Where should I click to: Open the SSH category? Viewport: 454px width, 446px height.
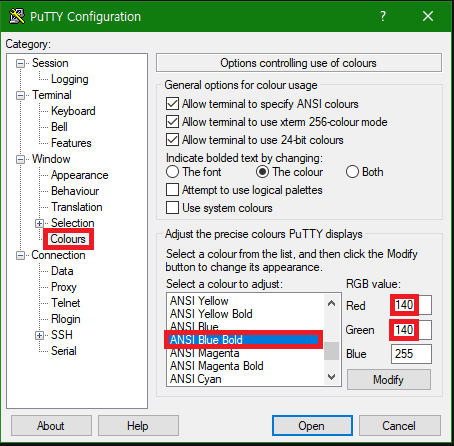click(x=62, y=335)
